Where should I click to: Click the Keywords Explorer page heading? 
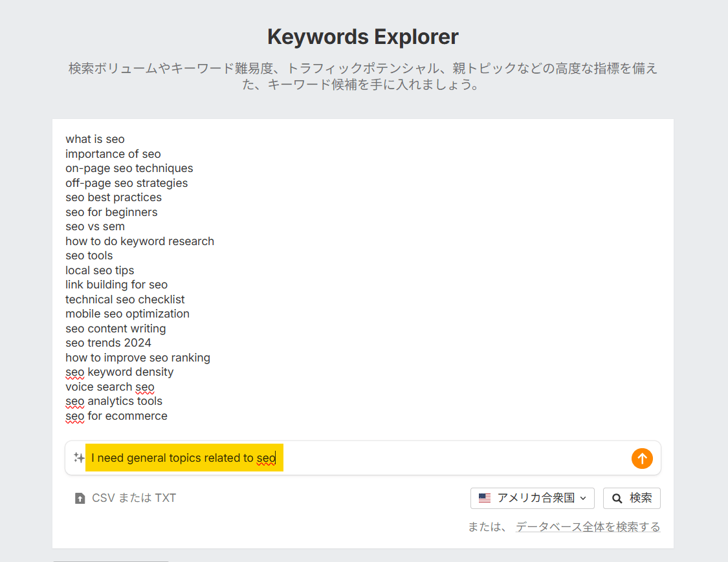pyautogui.click(x=363, y=37)
